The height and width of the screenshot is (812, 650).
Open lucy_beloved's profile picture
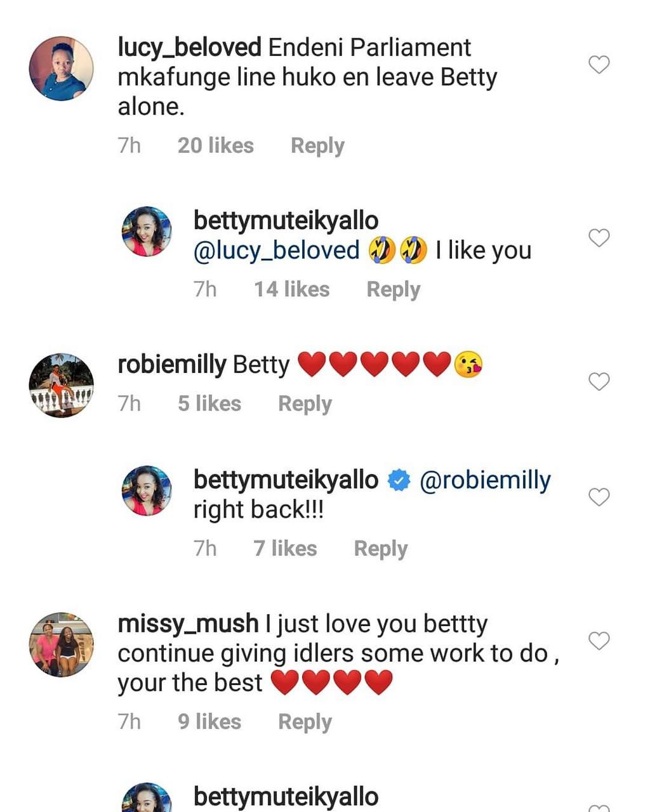tap(62, 69)
